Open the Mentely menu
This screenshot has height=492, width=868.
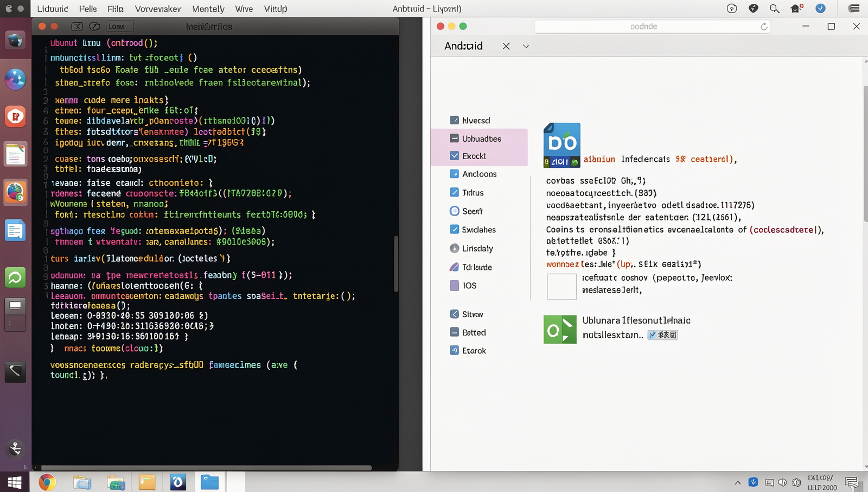[208, 9]
